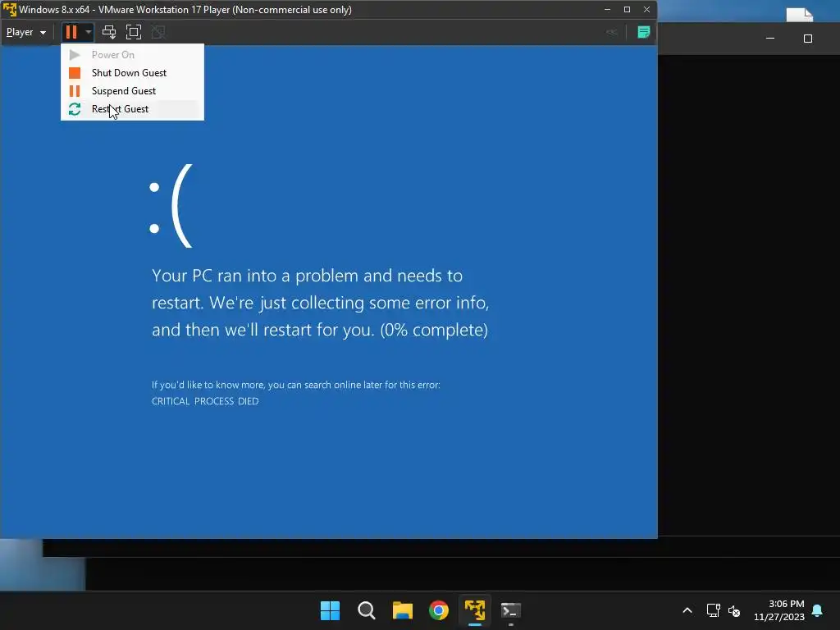840x630 pixels.
Task: Choose Suspend Guest
Action: point(132,91)
